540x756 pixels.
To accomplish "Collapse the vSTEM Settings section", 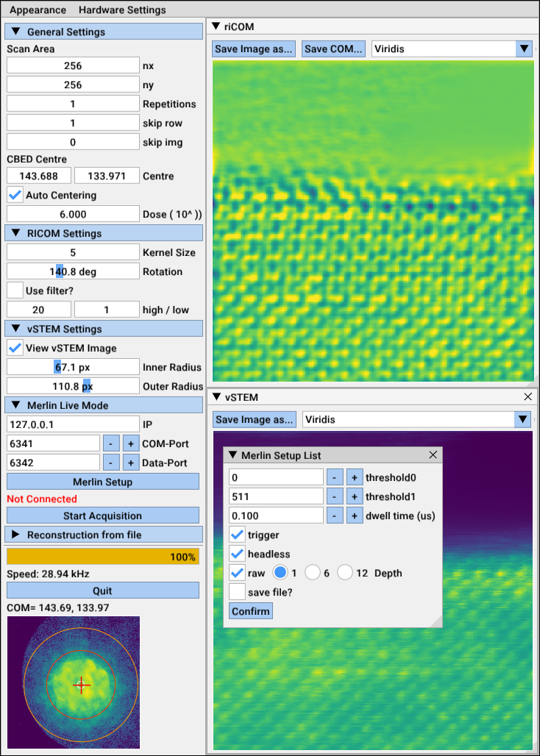I will [104, 329].
